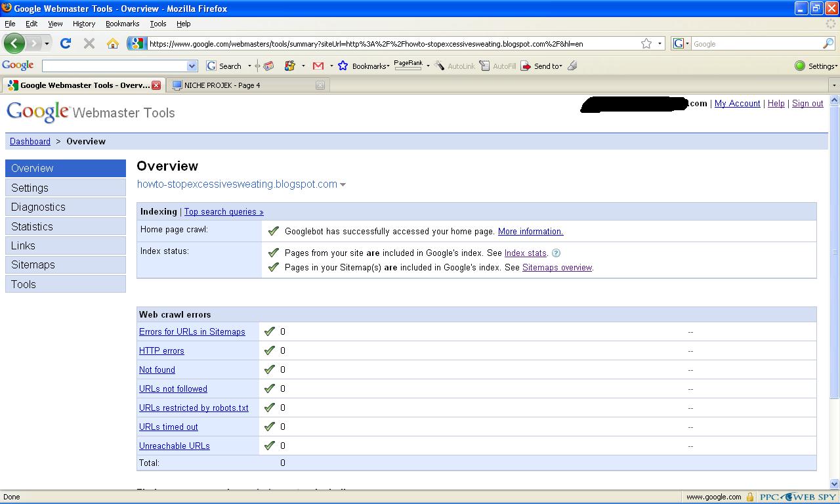Click the help question mark beside Index stats
Viewport: 840px width, 504px height.
(556, 253)
